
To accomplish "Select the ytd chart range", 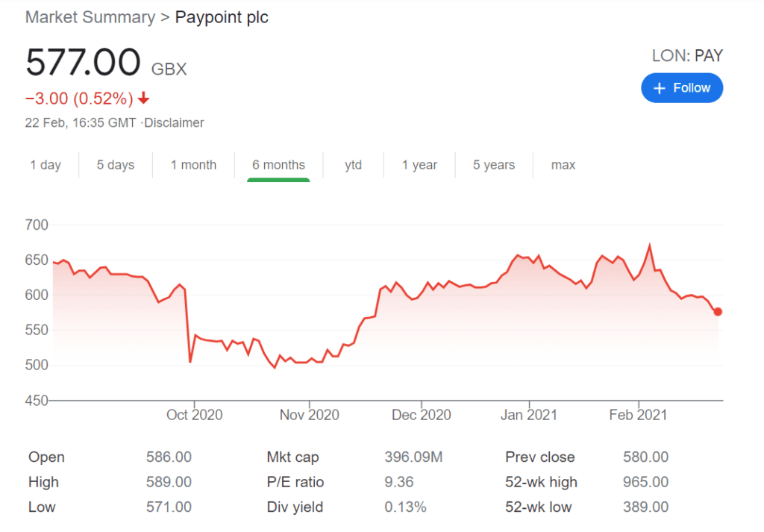I will [353, 165].
